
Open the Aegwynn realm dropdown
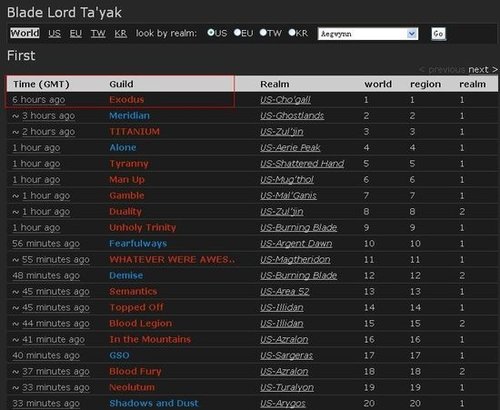(368, 34)
